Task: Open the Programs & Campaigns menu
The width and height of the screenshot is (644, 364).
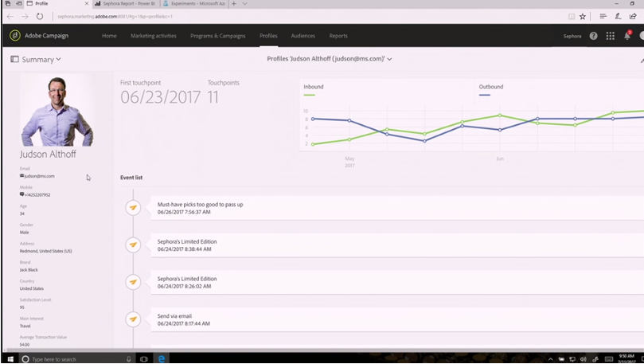Action: point(218,36)
